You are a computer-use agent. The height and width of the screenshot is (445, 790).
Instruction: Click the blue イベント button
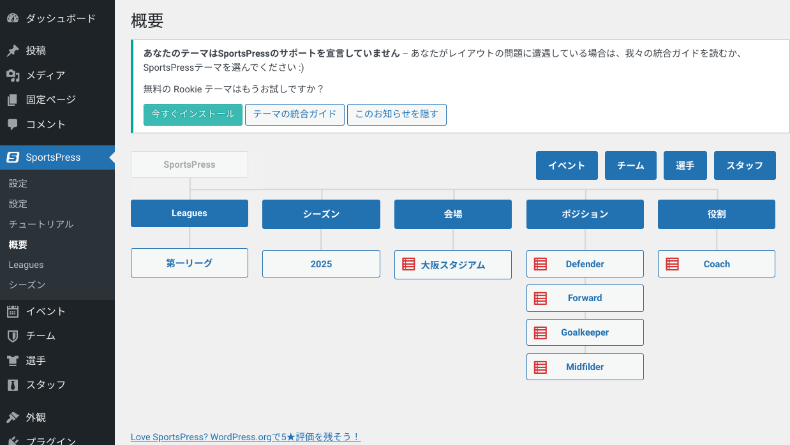[567, 165]
